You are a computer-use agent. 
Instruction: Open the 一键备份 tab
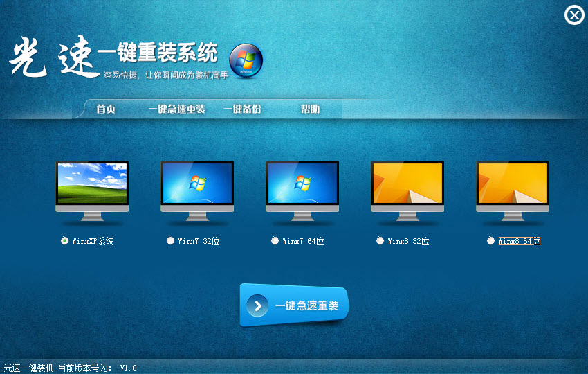(242, 109)
